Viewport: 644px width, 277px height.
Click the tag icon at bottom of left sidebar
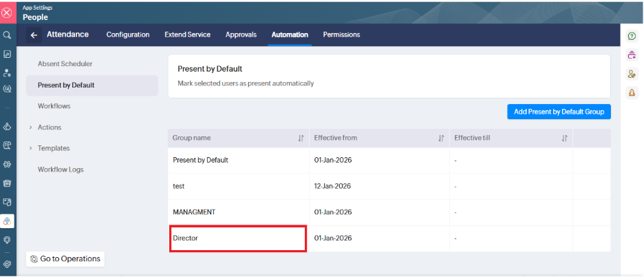(x=7, y=263)
